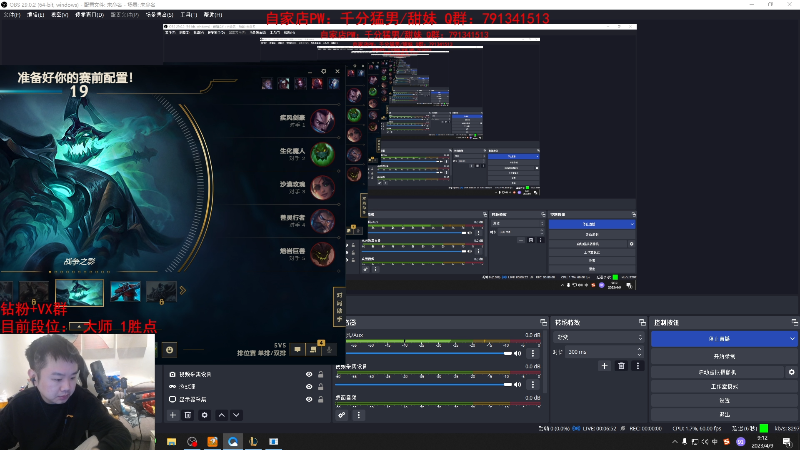The height and width of the screenshot is (450, 800).
Task: Adjust the 300 ms transition duration stepper
Action: (639, 352)
